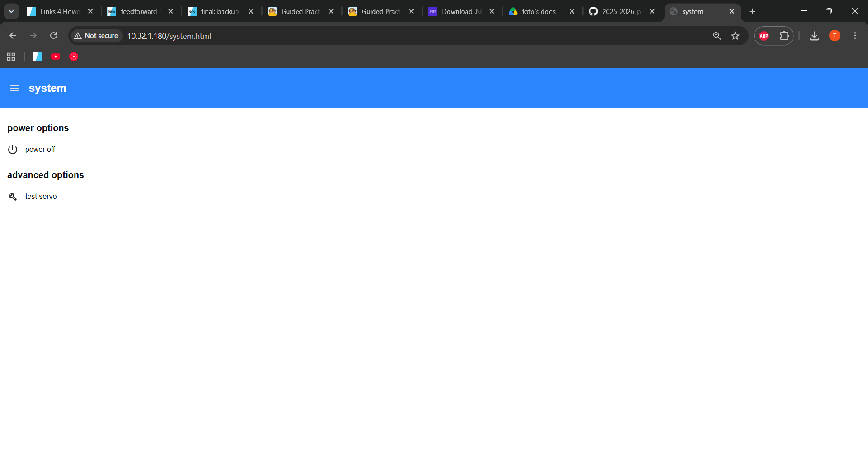
Task: Open the Downloads tray icon
Action: [x=814, y=36]
